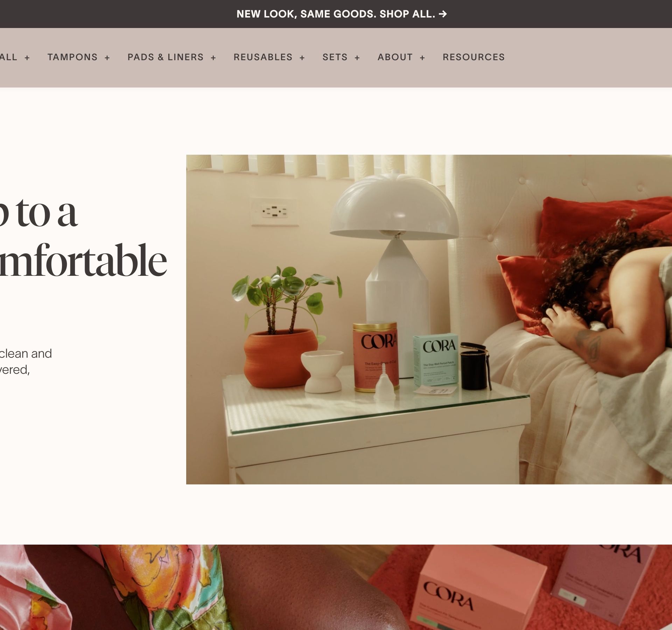This screenshot has height=630, width=672.
Task: Expand the plus icon beside SETS
Action: click(x=357, y=58)
